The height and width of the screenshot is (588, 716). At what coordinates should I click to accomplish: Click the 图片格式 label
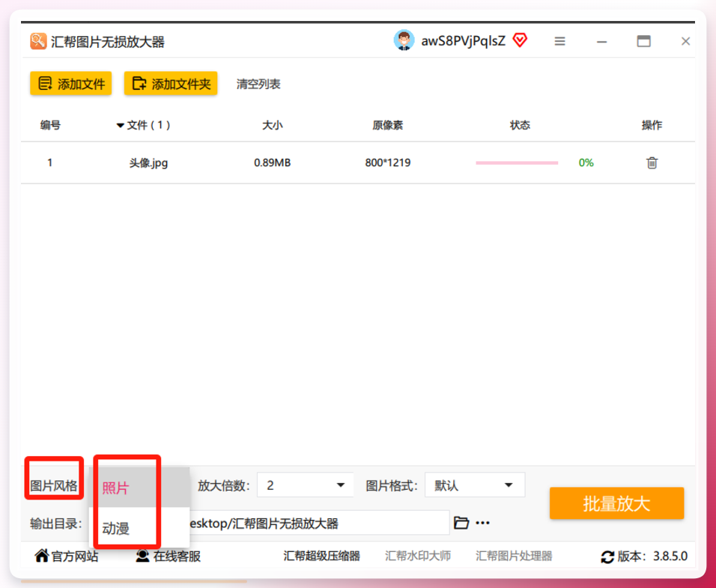pos(392,485)
